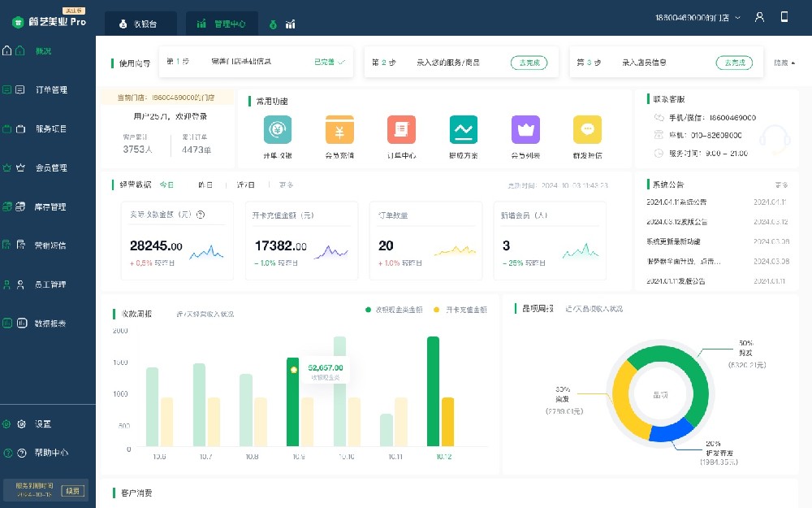Click the user profile icon in header
812x508 pixels.
point(760,17)
